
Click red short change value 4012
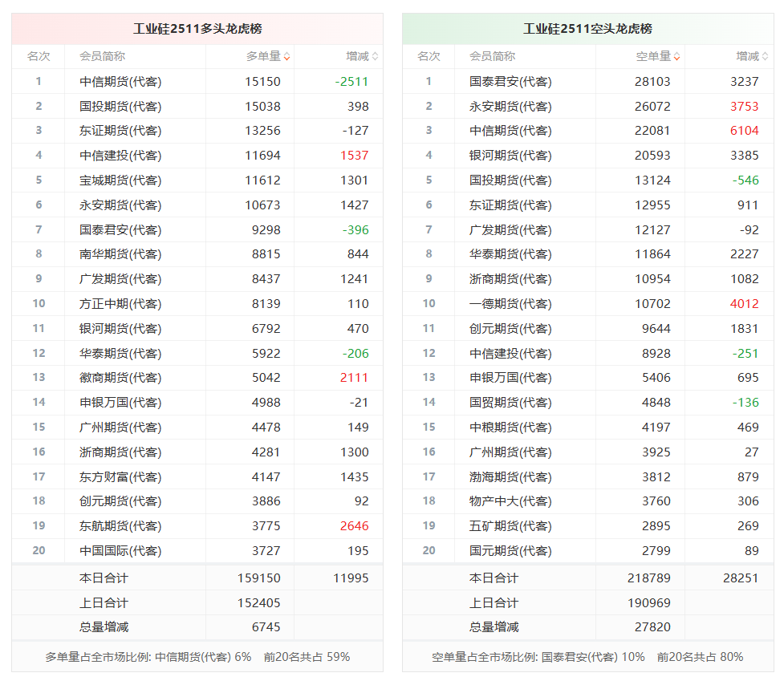click(744, 304)
